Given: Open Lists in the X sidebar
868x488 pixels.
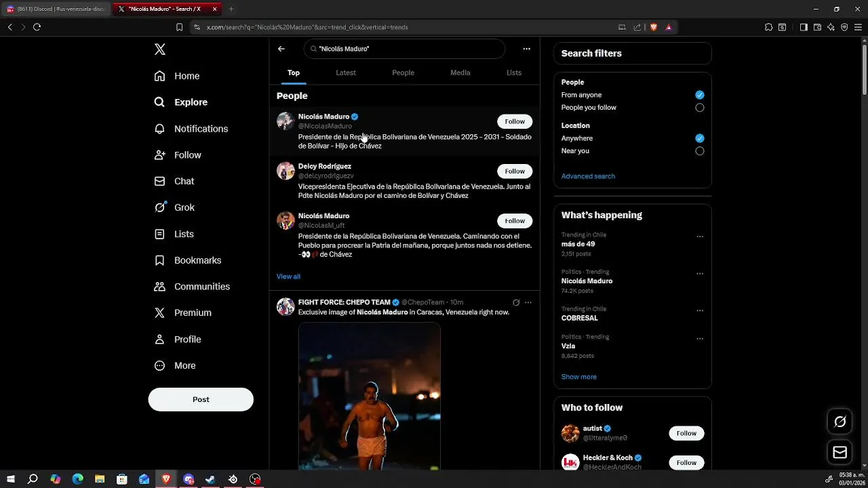Looking at the screenshot, I should [174, 234].
